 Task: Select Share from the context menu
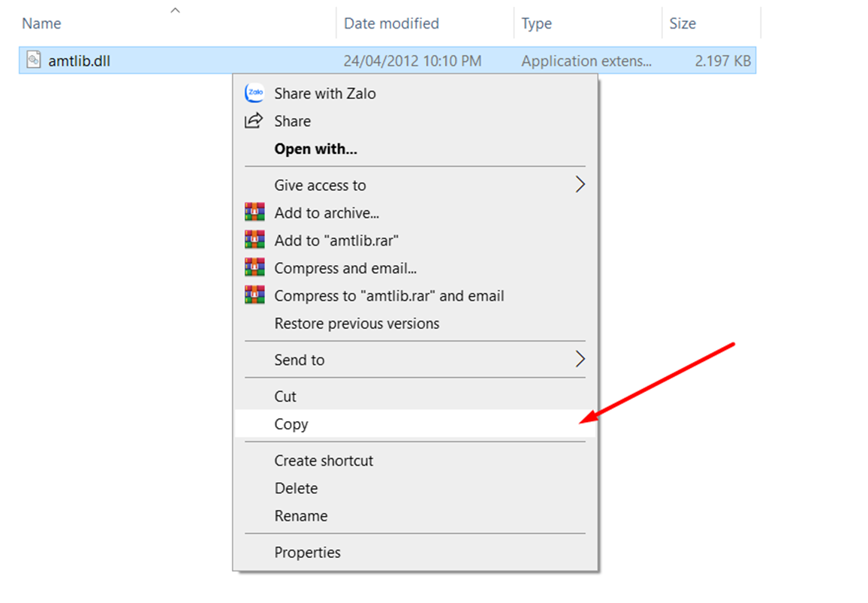click(x=415, y=121)
